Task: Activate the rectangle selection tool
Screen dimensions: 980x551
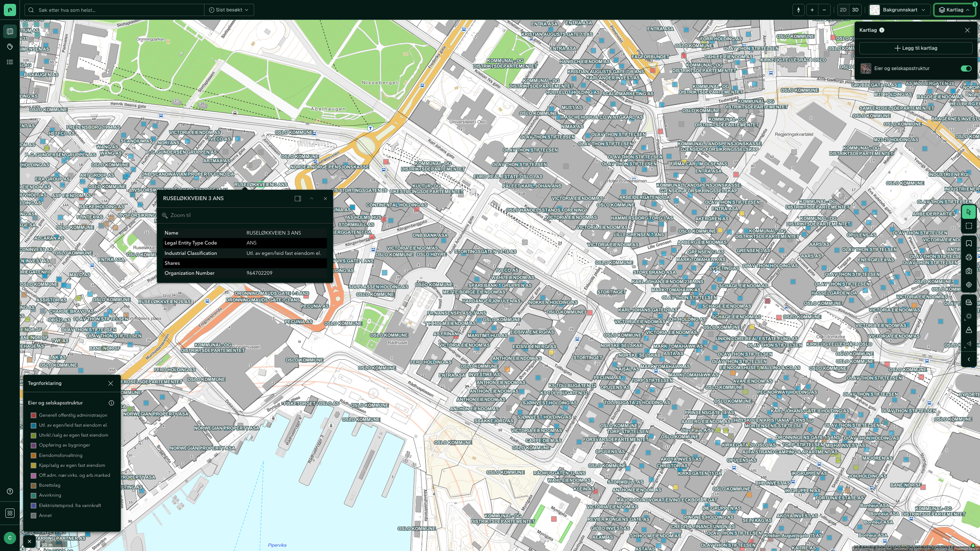Action: tap(969, 226)
